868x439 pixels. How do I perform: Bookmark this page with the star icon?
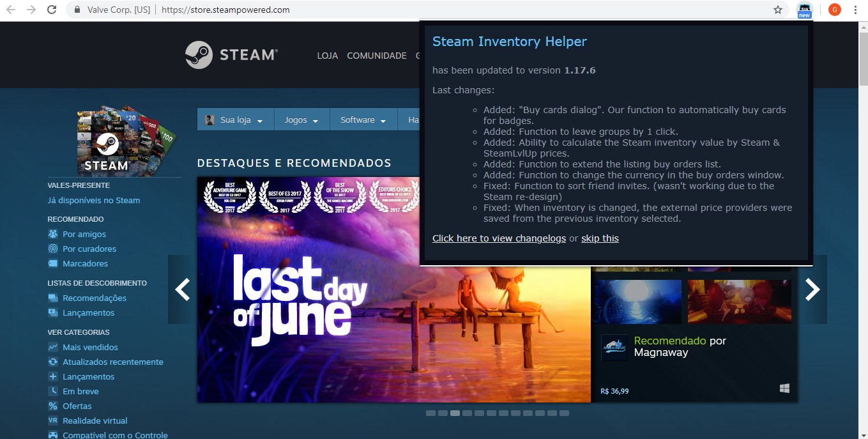tap(778, 10)
